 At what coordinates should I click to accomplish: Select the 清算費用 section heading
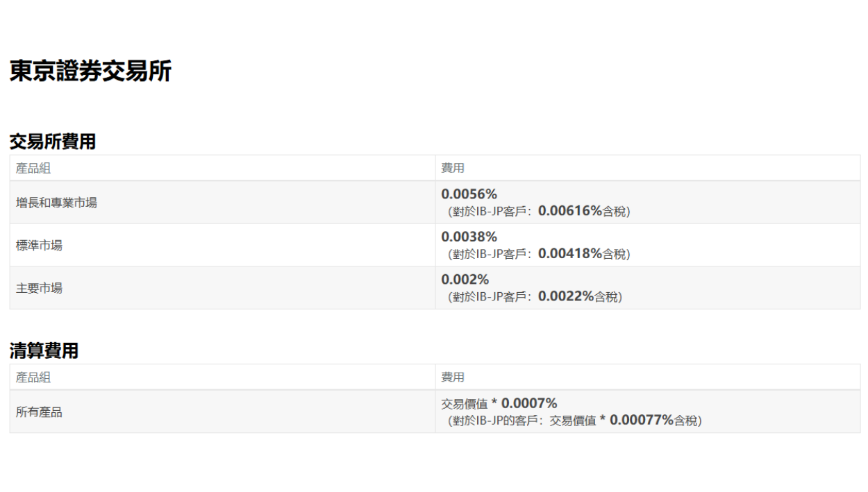point(44,350)
